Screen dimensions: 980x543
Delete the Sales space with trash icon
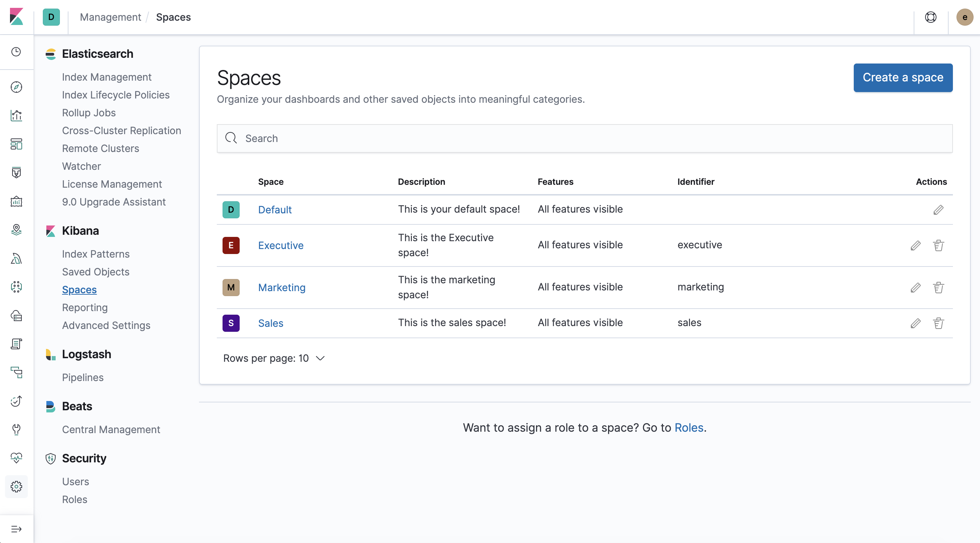coord(938,323)
